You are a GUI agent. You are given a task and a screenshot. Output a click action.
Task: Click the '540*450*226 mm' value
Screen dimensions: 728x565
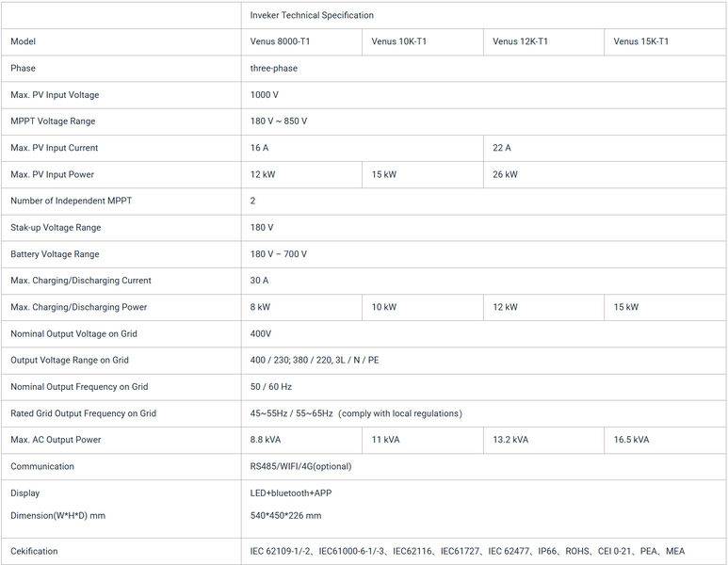tap(285, 515)
